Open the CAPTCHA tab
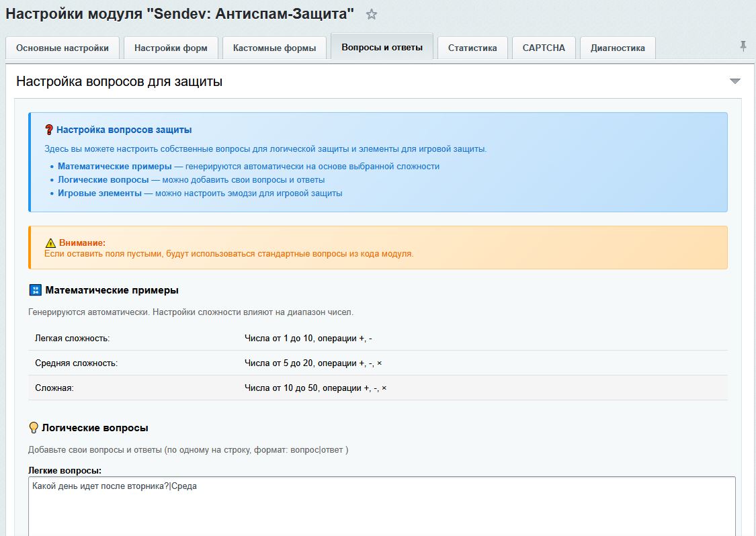756x536 pixels. [x=543, y=47]
